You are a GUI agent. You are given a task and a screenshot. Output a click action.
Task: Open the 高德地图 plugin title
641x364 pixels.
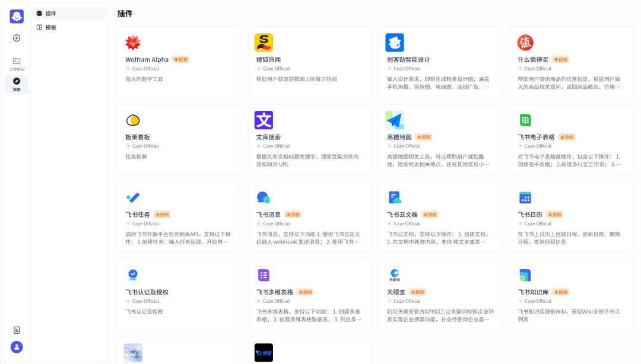click(x=399, y=138)
